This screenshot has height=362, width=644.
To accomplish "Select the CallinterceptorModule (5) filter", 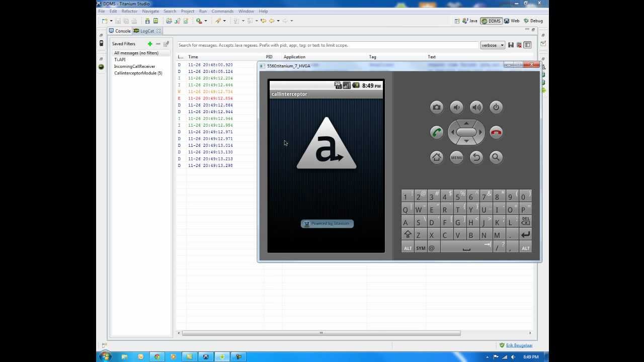I will pyautogui.click(x=138, y=73).
